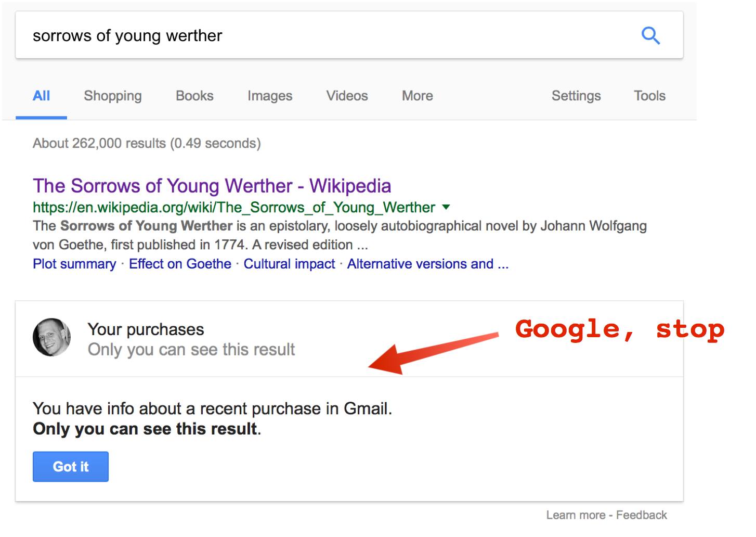Screen dimensions: 756x537
Task: Click the Learn more link below the card
Action: pos(576,515)
